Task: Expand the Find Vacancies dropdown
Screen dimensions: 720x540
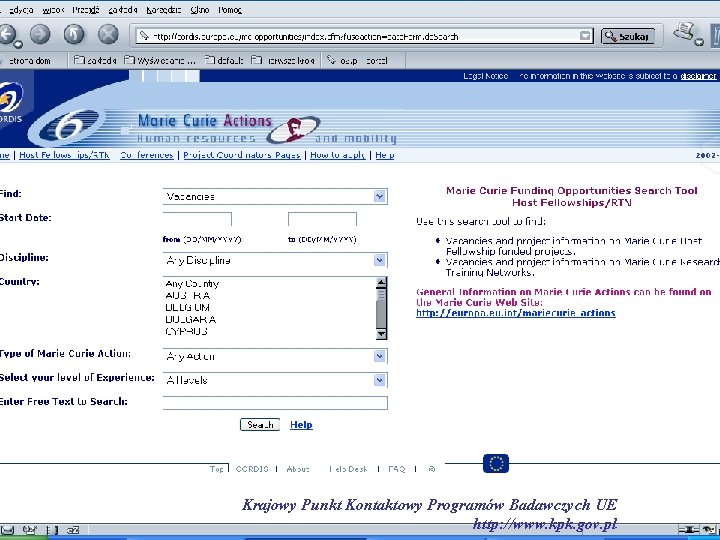Action: (x=379, y=197)
